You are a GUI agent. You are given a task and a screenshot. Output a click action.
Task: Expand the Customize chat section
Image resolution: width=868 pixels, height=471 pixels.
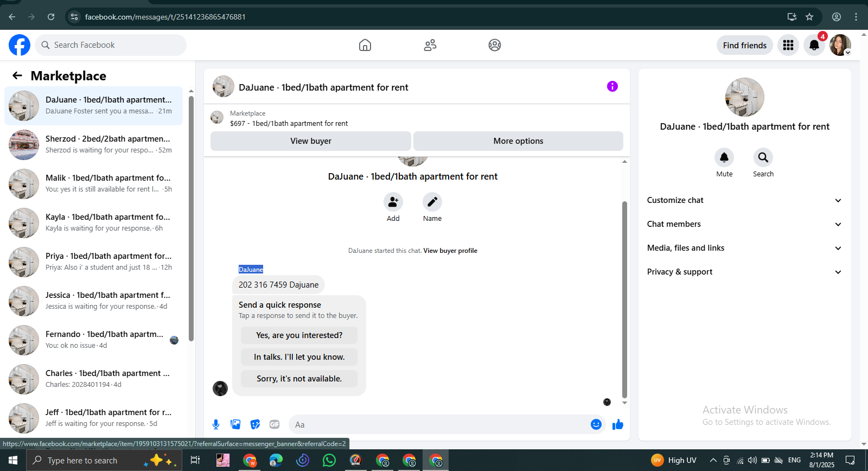(744, 200)
